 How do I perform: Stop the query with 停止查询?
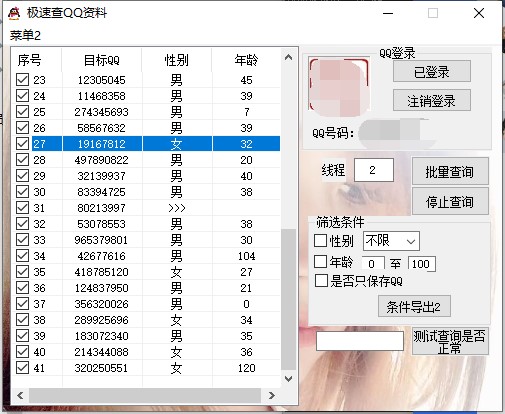point(450,201)
